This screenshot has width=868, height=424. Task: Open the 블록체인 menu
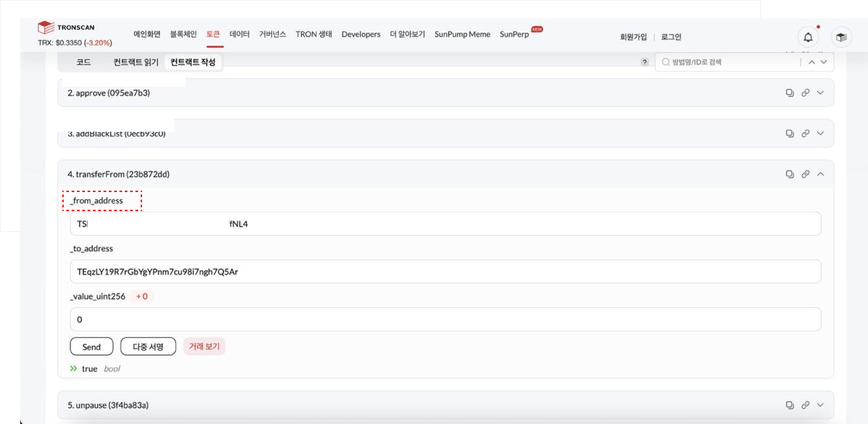coord(183,34)
